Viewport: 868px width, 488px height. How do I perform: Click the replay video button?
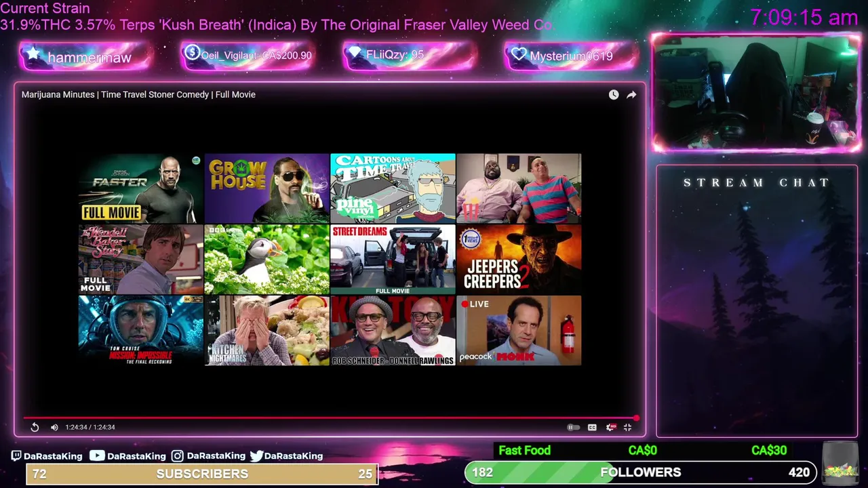click(35, 427)
